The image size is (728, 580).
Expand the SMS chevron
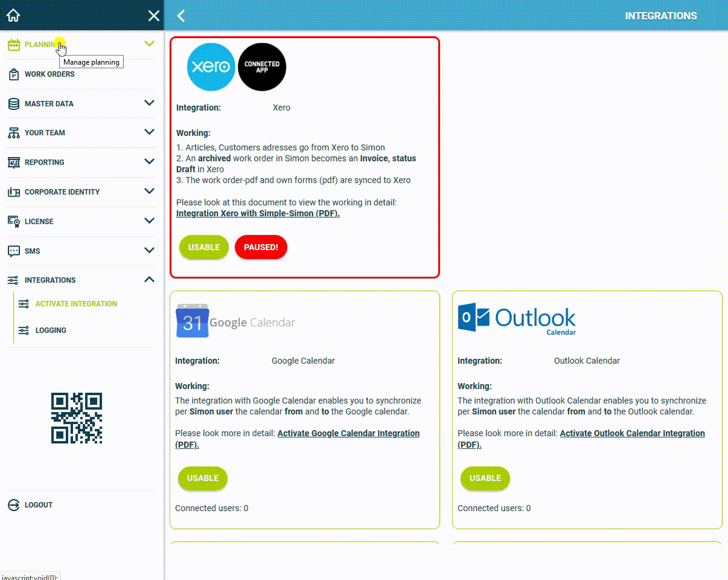tap(150, 251)
